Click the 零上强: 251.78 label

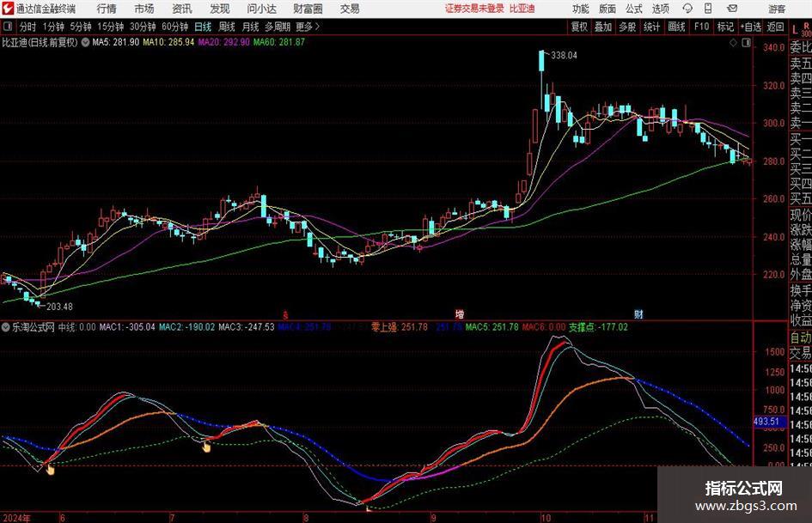coord(400,327)
